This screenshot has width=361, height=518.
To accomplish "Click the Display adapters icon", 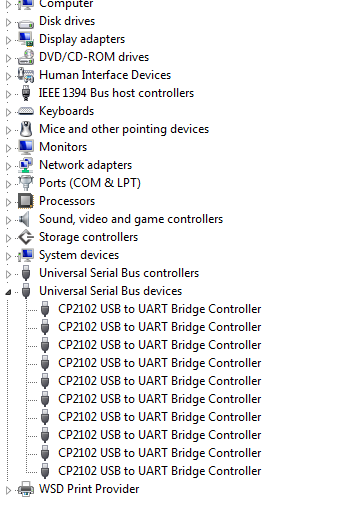I will tap(26, 39).
